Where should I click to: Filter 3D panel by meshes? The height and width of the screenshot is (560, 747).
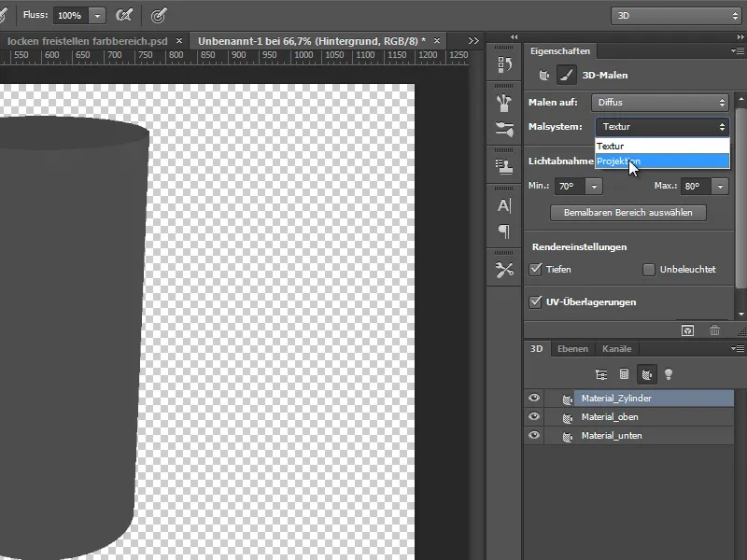tap(624, 374)
